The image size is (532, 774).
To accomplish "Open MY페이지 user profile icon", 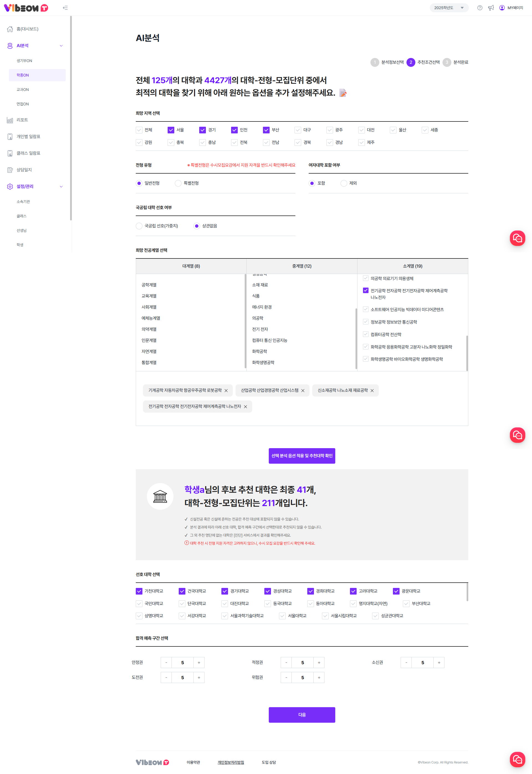I will [502, 8].
